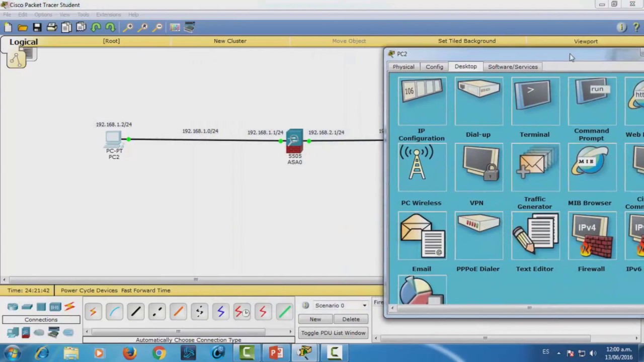Screen dimensions: 644x362
Task: Open the Software/Services tab
Action: click(513, 66)
